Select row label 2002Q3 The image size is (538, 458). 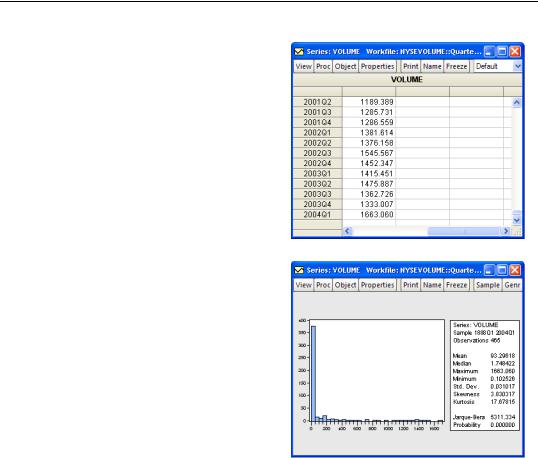tap(317, 153)
